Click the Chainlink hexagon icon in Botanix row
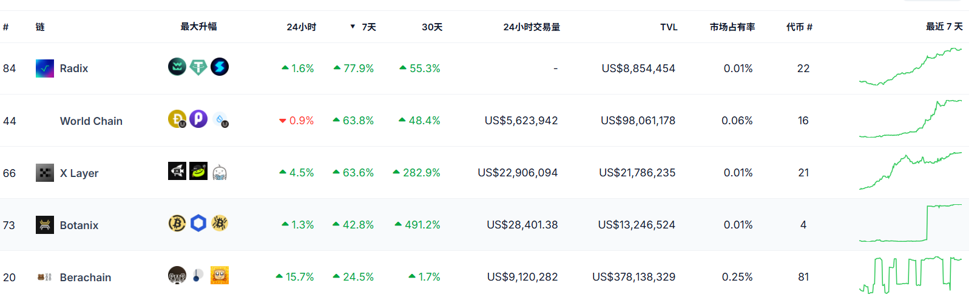Viewport: 980px width, 300px height. point(198,223)
